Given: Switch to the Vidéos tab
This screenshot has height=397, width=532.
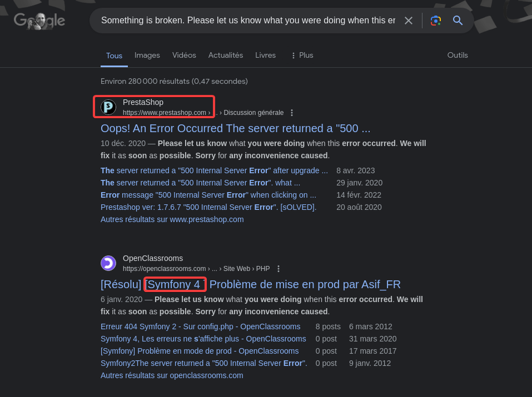Looking at the screenshot, I should tap(184, 56).
